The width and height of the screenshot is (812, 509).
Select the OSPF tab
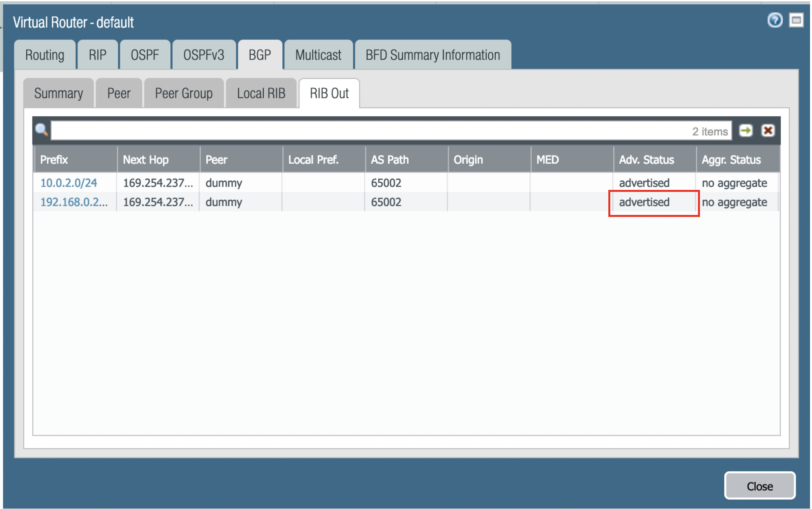point(145,55)
